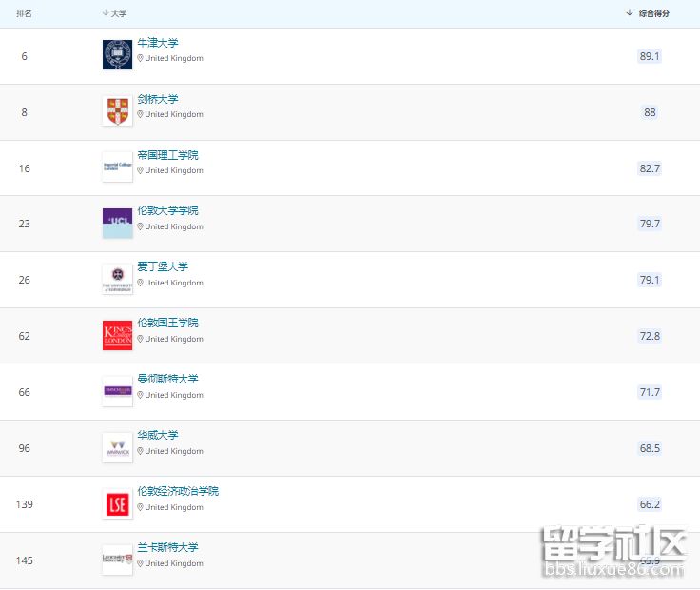Image resolution: width=700 pixels, height=590 pixels.
Task: Click the red LSE logo
Action: click(117, 503)
